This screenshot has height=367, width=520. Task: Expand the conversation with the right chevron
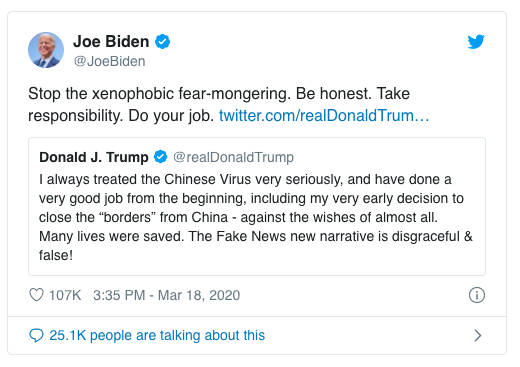click(x=478, y=335)
